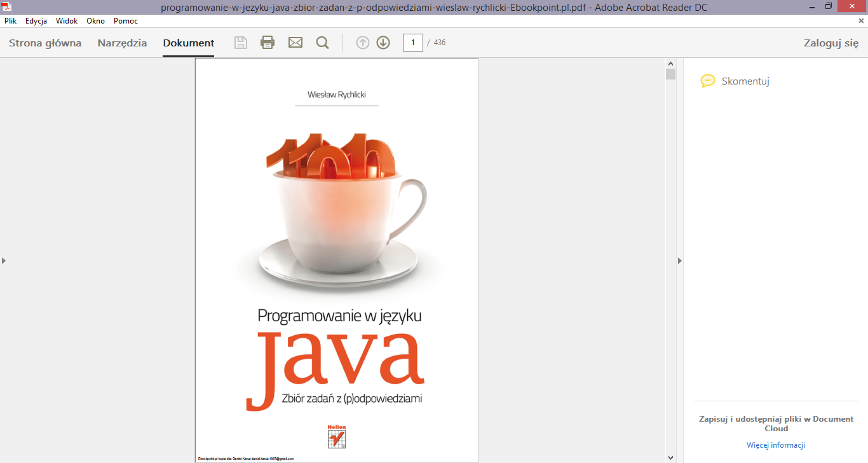Click the Save file floppy disk icon

click(241, 43)
